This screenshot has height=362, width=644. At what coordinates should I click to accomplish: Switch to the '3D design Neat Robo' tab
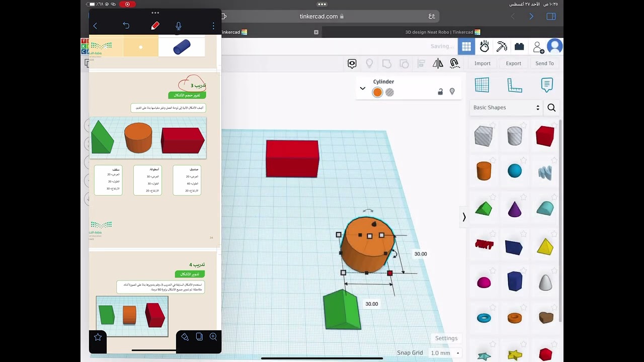click(443, 32)
